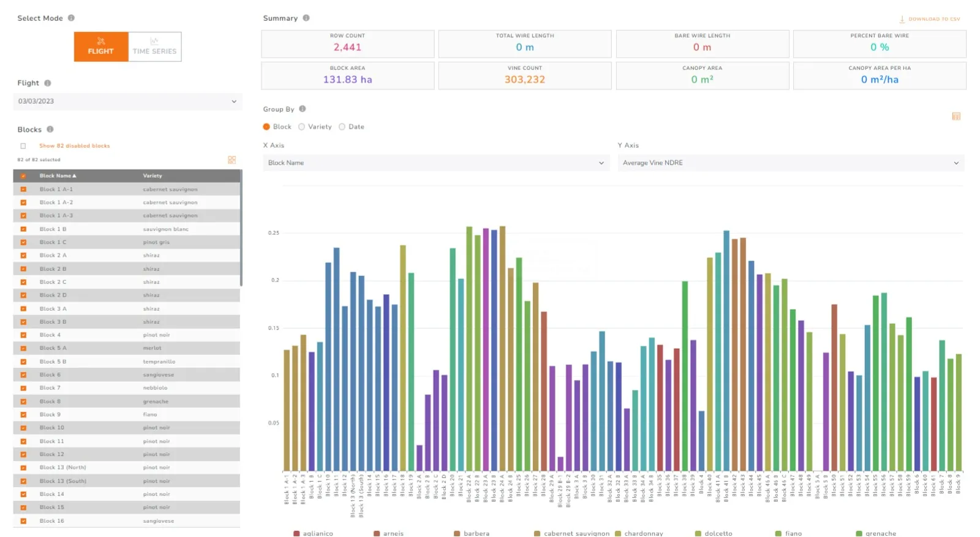Click the Select Mode info icon
980x537 pixels.
point(71,18)
